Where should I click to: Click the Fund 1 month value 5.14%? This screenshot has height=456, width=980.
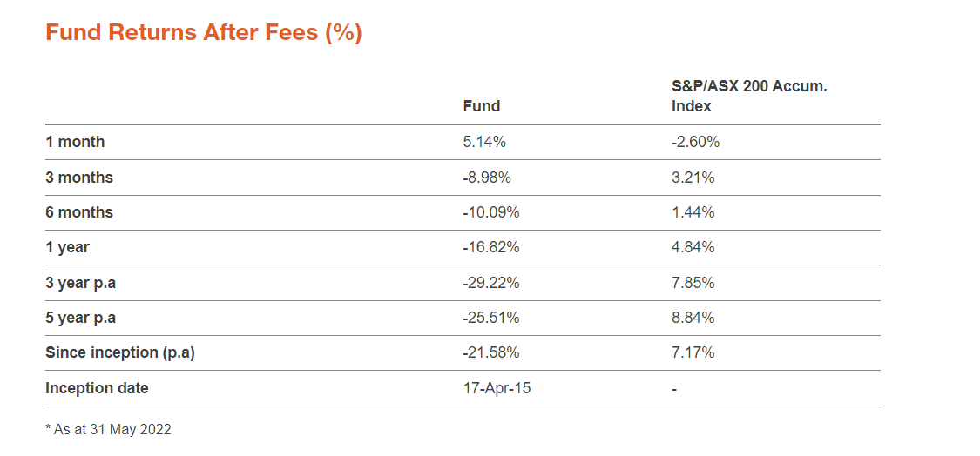click(x=484, y=143)
